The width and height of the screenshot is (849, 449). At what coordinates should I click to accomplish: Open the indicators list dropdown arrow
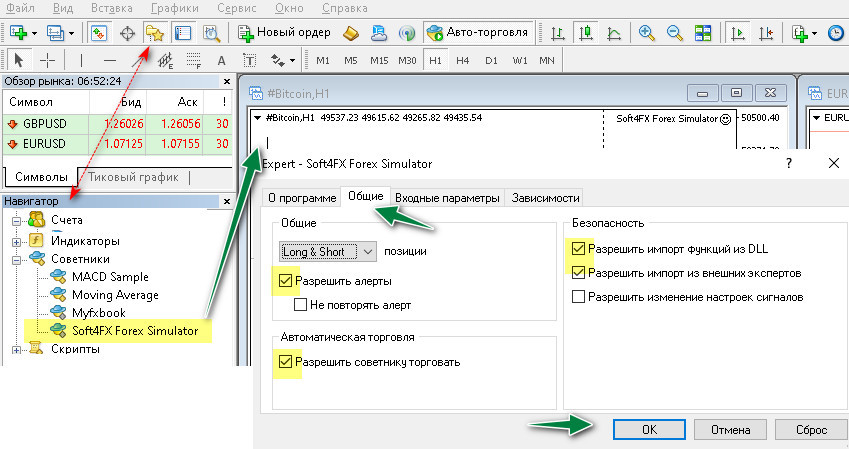(x=814, y=34)
